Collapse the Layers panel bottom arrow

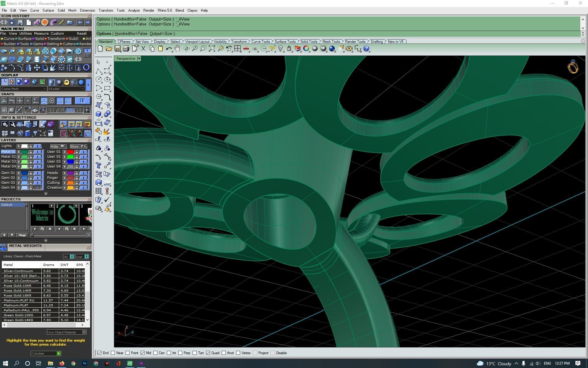click(x=46, y=194)
